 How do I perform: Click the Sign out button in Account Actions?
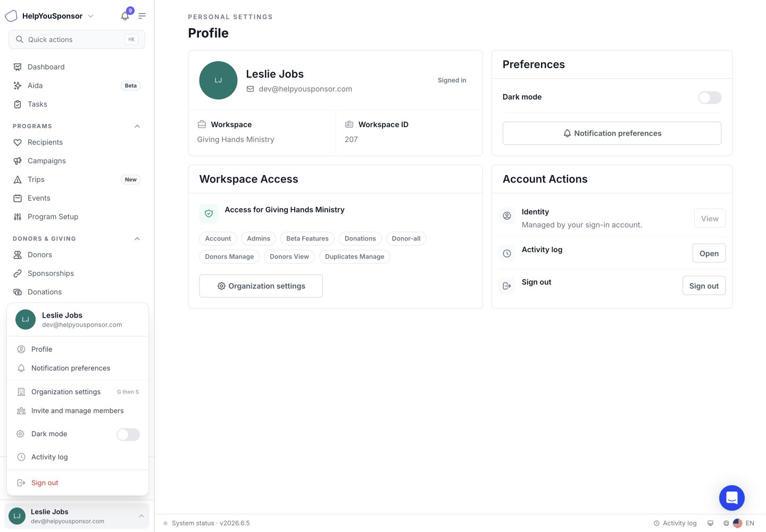coord(704,286)
